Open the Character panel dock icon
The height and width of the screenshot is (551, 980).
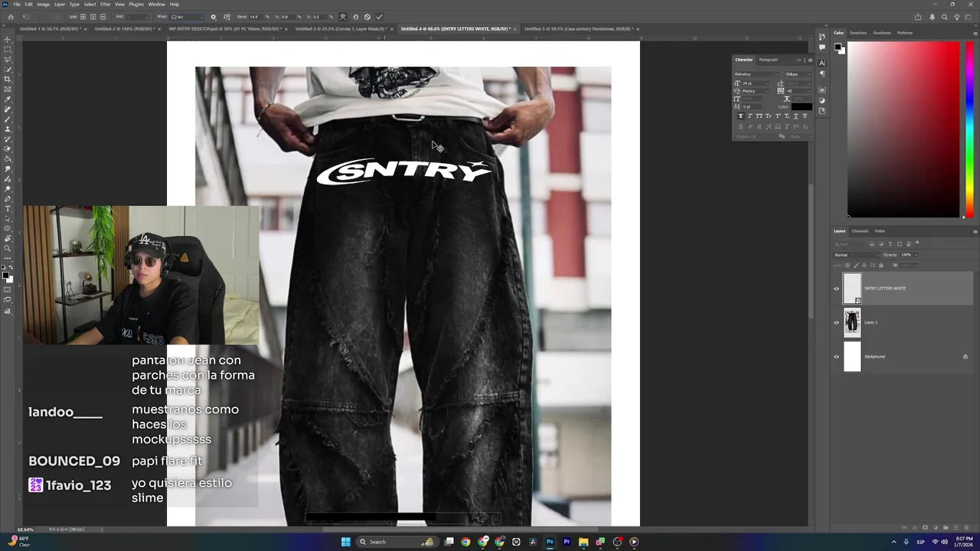[x=822, y=63]
